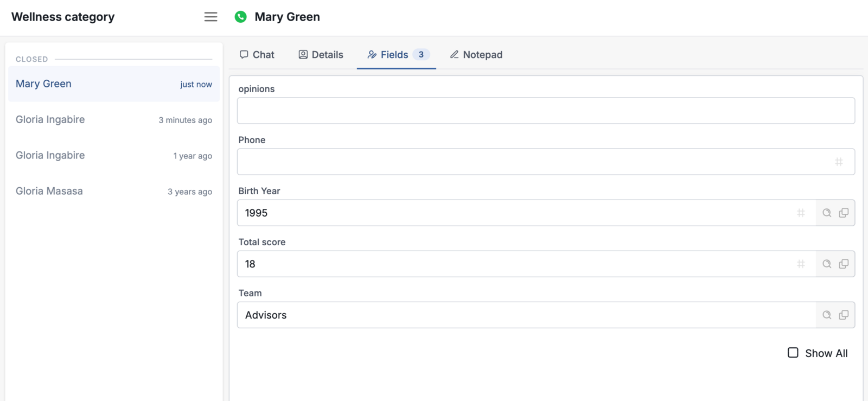Switch to the Chat tab

point(257,55)
